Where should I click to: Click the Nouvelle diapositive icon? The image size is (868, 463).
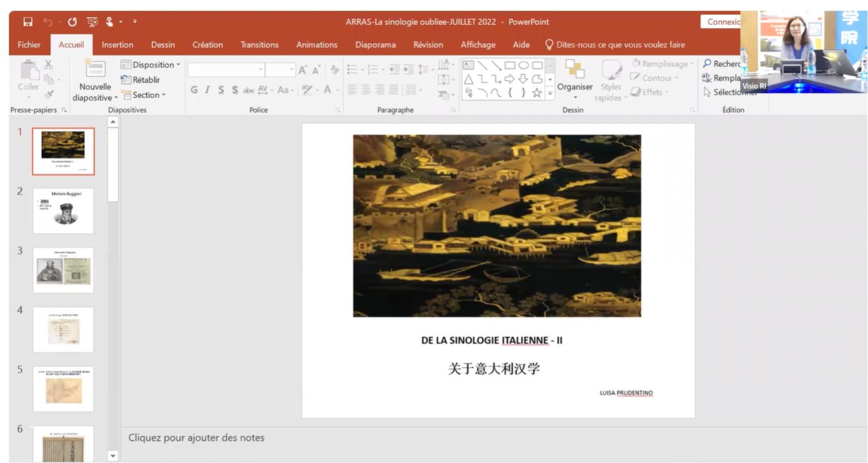[x=95, y=69]
